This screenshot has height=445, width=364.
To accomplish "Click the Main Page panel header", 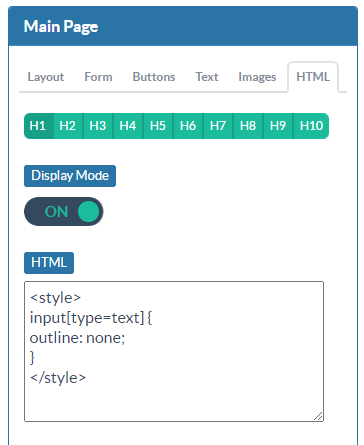I will tap(183, 26).
